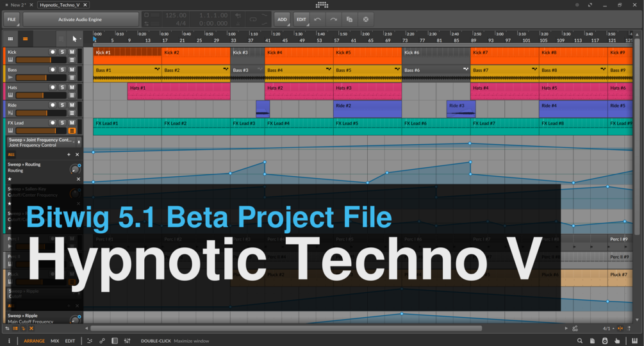Add an automation lane with plus icon

[69, 154]
